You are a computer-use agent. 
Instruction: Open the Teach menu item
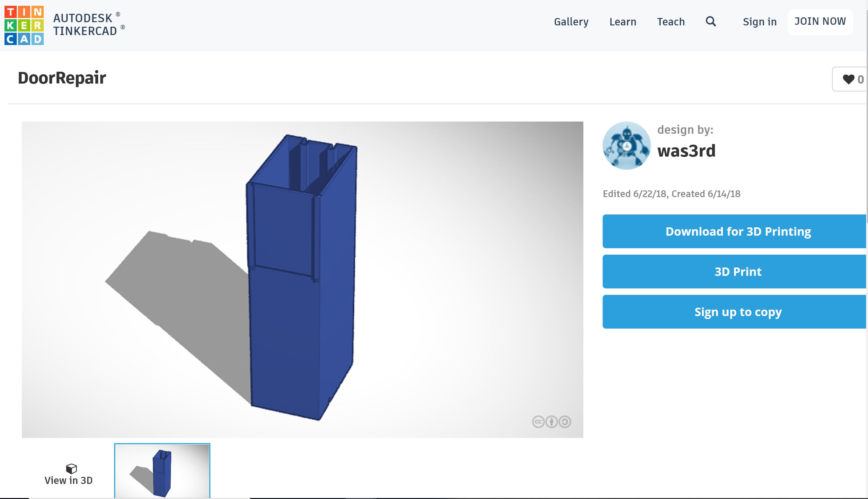(671, 22)
